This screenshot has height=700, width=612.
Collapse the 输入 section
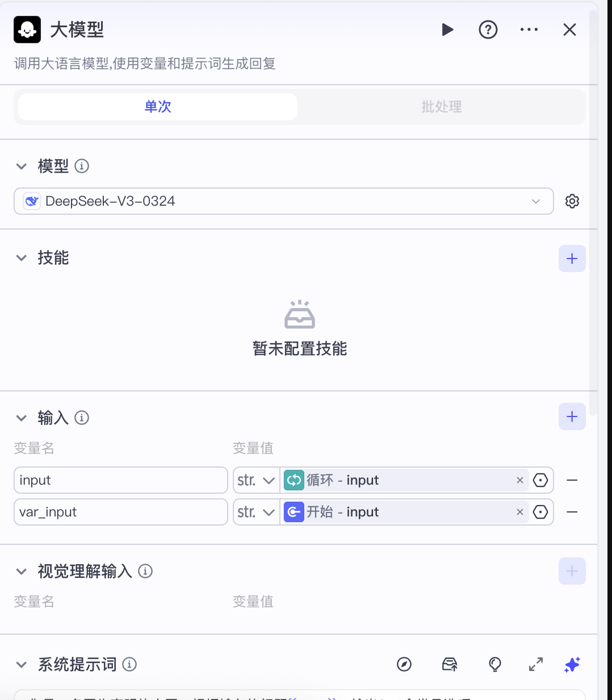pos(22,418)
